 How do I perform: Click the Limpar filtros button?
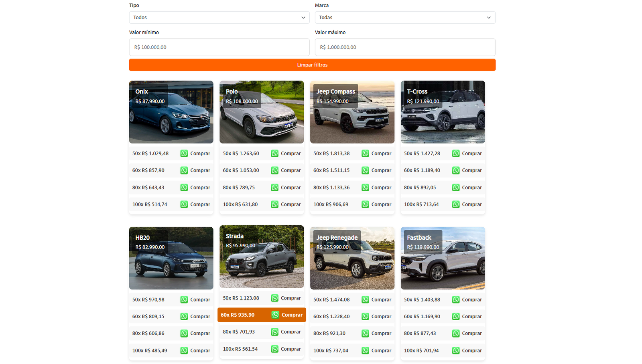click(312, 65)
